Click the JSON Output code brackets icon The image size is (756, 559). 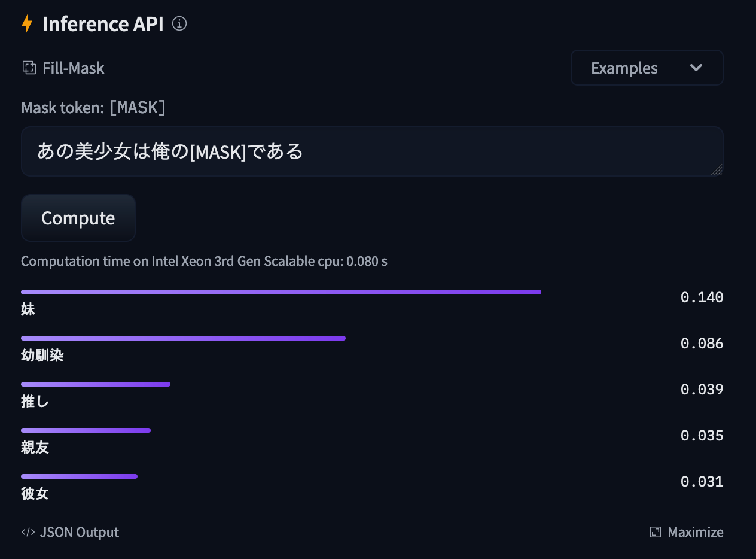point(28,532)
